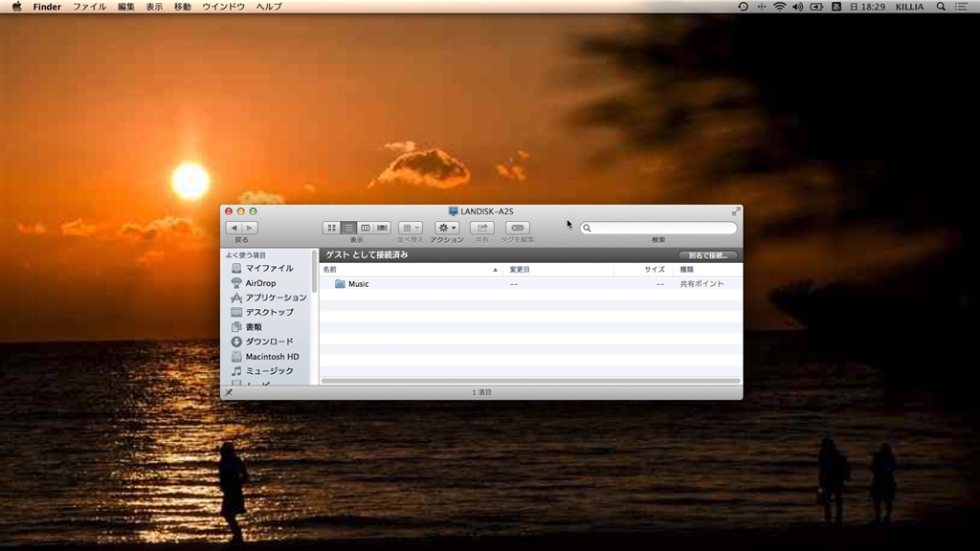Open マイファイル in the sidebar
The width and height of the screenshot is (980, 551).
pyautogui.click(x=269, y=268)
